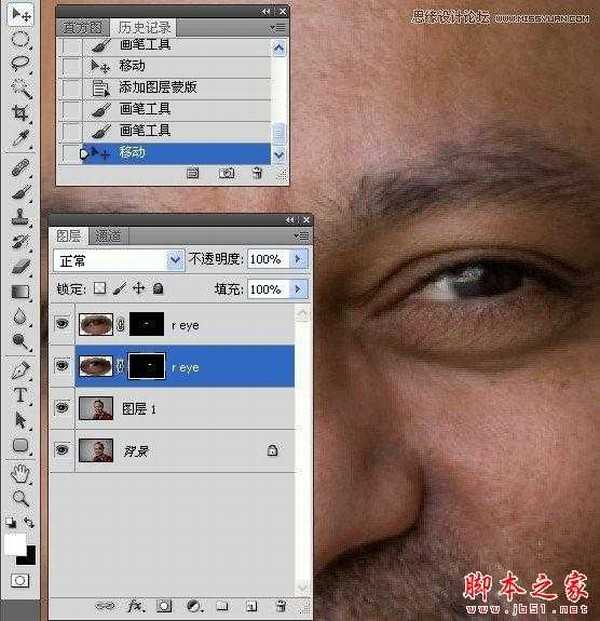Viewport: 600px width, 621px height.
Task: Select the Crop tool
Action: click(x=20, y=112)
